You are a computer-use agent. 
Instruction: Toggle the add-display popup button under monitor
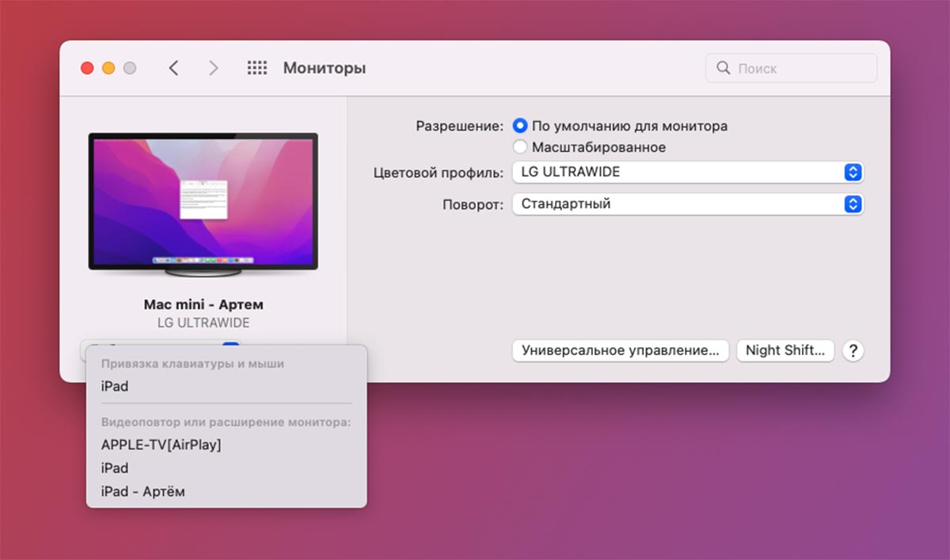coord(161,346)
